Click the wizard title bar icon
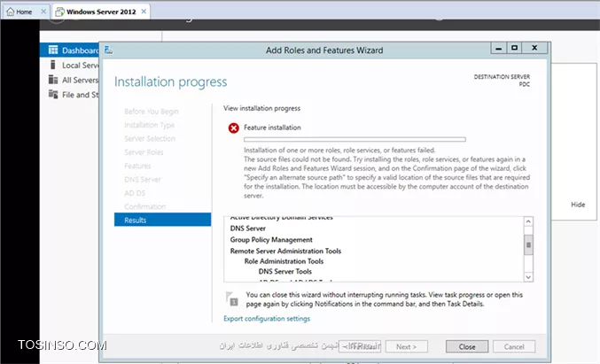Screen dimensions: 600x364 click(108, 50)
